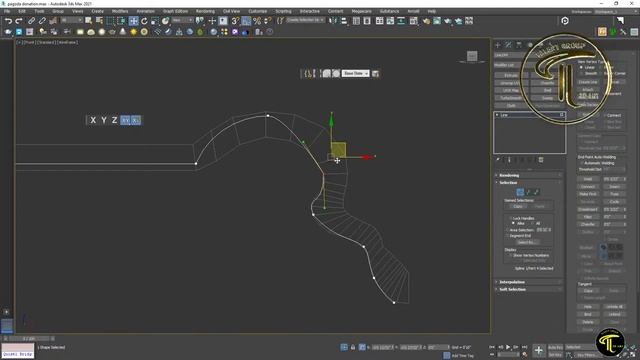Screen dimensions: 640x360
Task: Click the Chamfer button
Action: [588, 224]
